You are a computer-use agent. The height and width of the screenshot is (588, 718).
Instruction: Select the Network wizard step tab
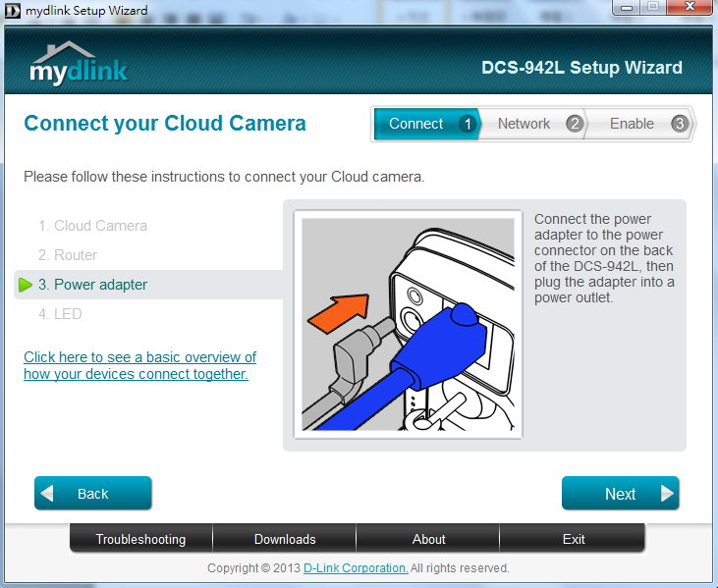coord(524,124)
